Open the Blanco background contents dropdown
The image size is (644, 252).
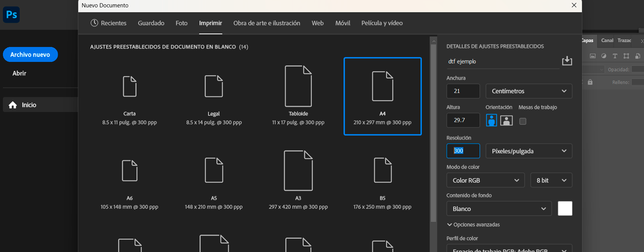pyautogui.click(x=499, y=209)
